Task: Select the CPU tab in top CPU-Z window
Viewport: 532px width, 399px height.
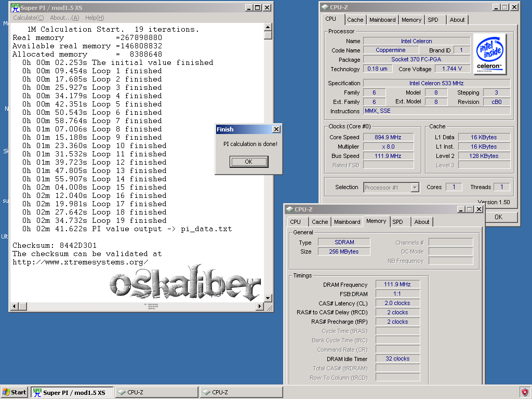Action: [x=330, y=19]
